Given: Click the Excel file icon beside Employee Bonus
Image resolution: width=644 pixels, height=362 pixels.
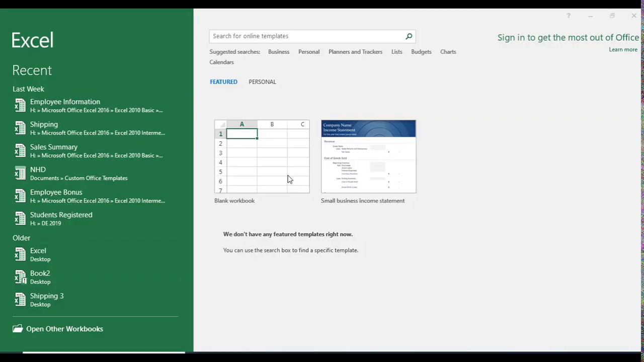Looking at the screenshot, I should click(20, 196).
